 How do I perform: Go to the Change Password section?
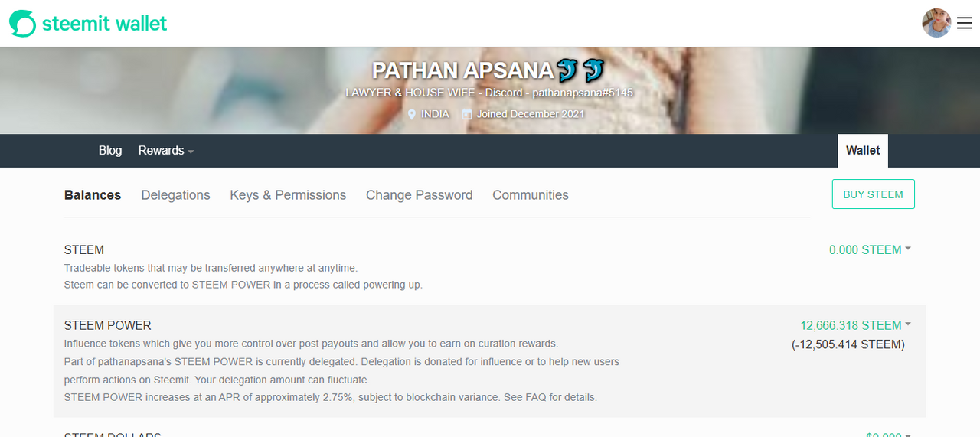point(419,195)
